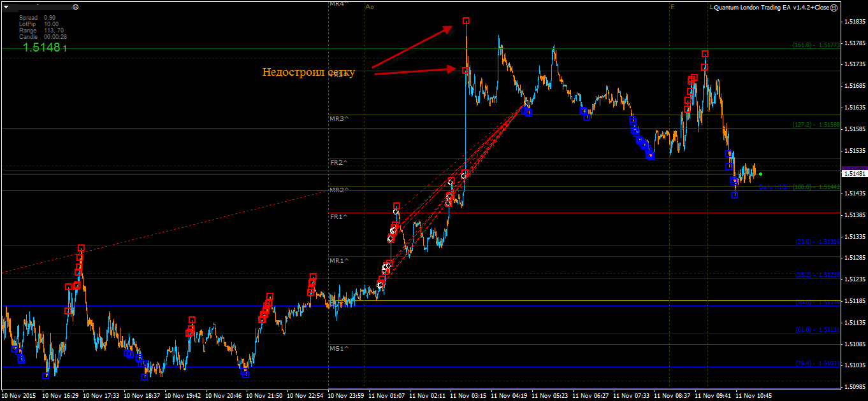The image size is (868, 401).
Task: Select the (100.0) - 1.51442 Fibonacci label
Action: coord(816,187)
